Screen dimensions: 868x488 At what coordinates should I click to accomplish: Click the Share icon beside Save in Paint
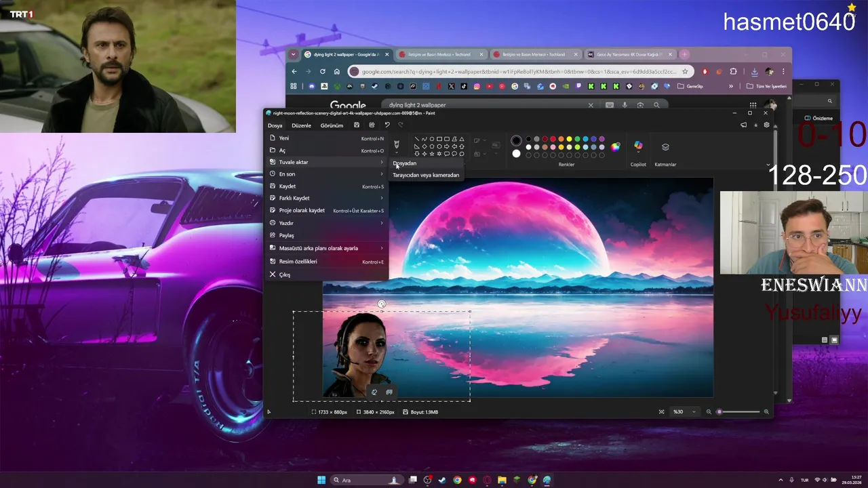pos(372,125)
